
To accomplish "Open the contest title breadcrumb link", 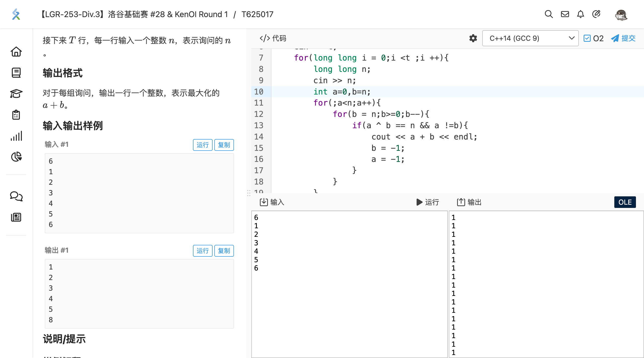I will [x=134, y=14].
